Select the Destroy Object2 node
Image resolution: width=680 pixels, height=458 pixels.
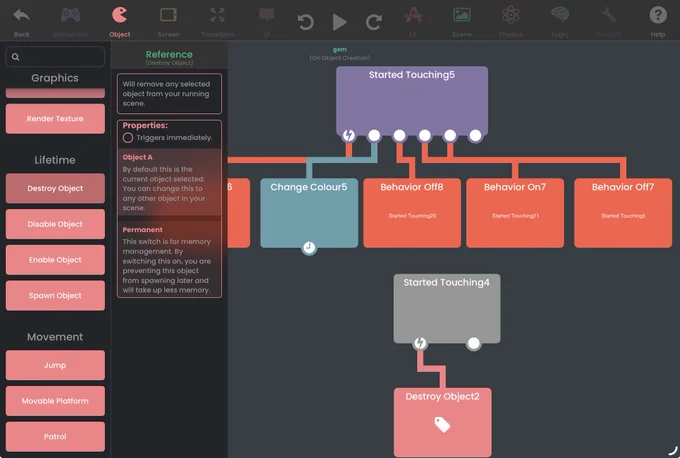(443, 422)
